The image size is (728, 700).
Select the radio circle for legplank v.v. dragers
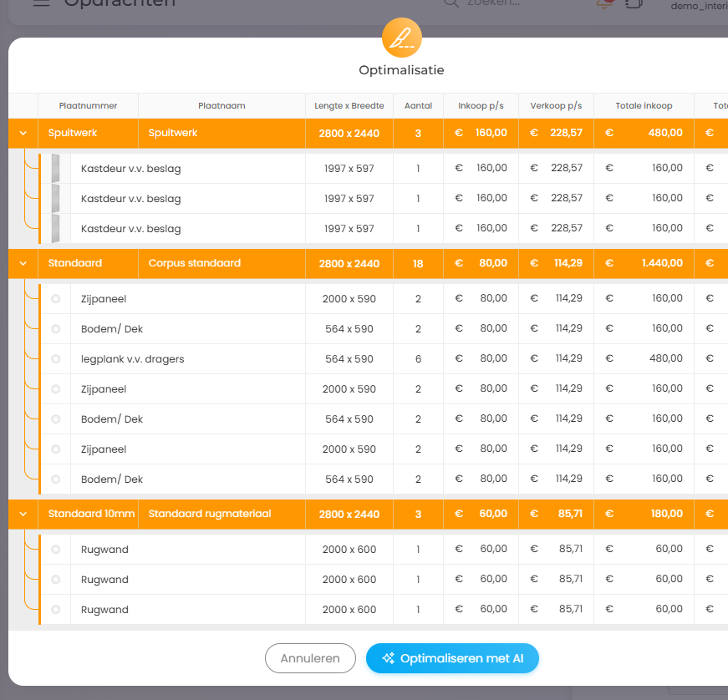click(x=56, y=359)
